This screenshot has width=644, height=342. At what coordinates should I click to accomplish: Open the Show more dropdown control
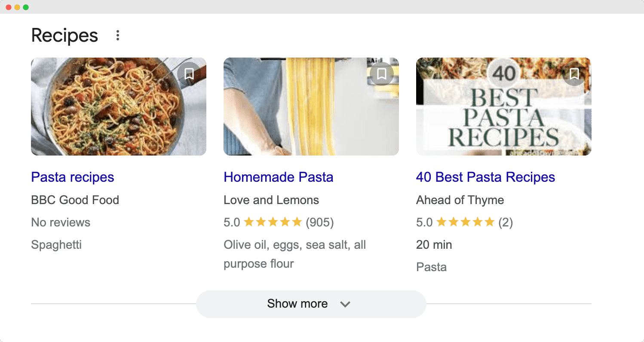point(311,304)
